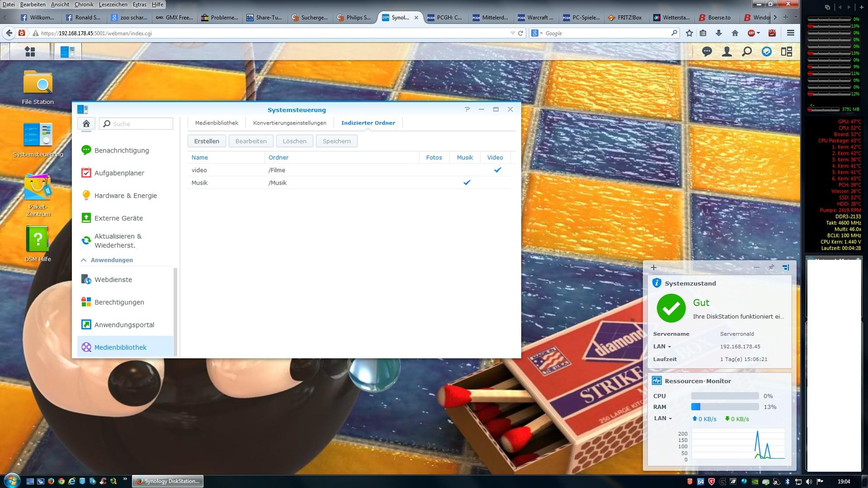Select the video /Filme row
The height and width of the screenshot is (488, 868).
click(349, 170)
